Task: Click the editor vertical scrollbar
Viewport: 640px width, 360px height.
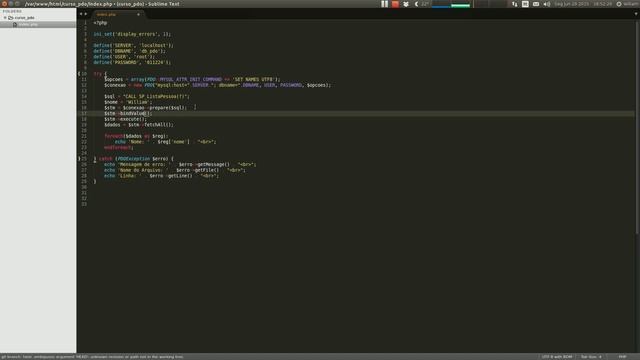Action: click(637, 127)
